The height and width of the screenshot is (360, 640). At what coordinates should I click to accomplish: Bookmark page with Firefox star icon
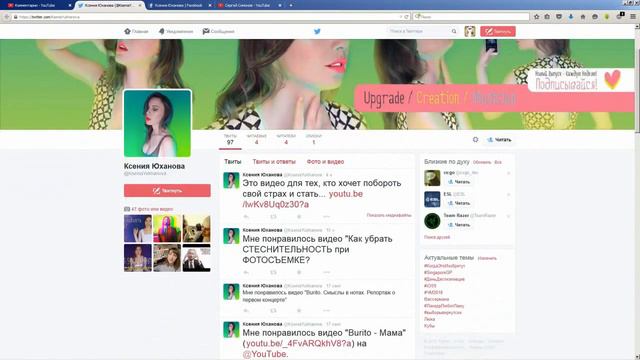[x=536, y=17]
